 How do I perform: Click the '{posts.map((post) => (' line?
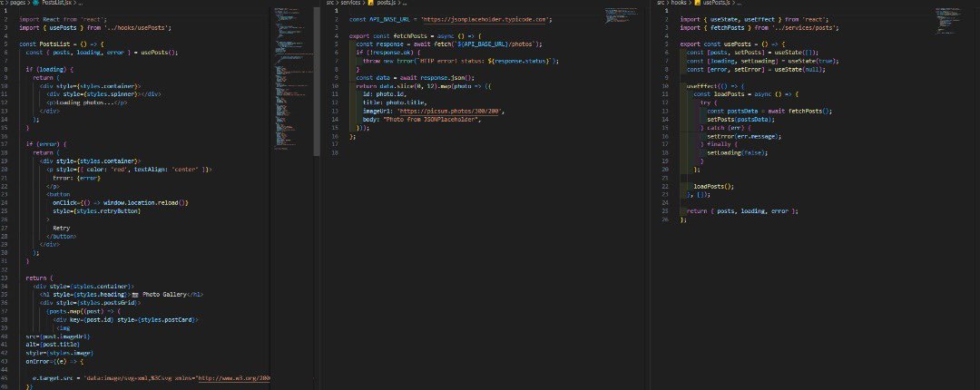(83, 311)
